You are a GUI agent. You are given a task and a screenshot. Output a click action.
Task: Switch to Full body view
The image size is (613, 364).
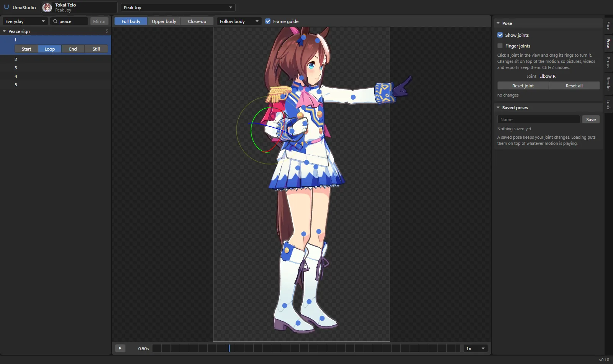[131, 21]
